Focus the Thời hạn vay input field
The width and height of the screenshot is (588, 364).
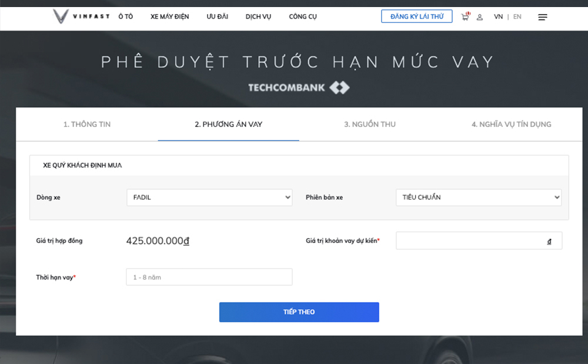tap(209, 277)
